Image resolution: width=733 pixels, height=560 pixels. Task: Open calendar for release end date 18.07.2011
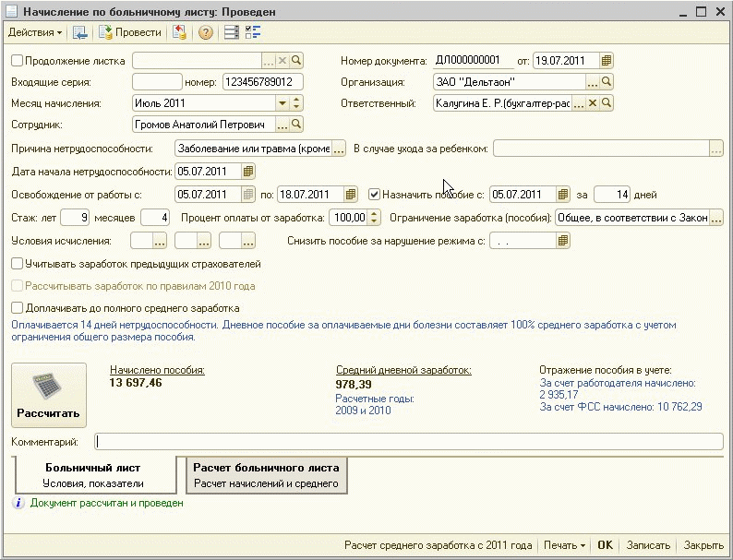tap(351, 195)
